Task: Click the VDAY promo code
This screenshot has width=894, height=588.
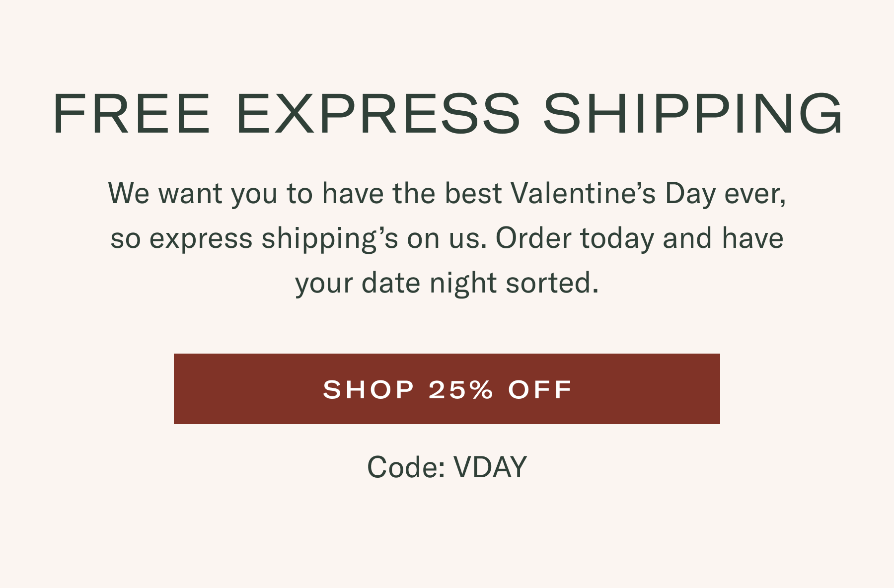Action: coord(490,467)
